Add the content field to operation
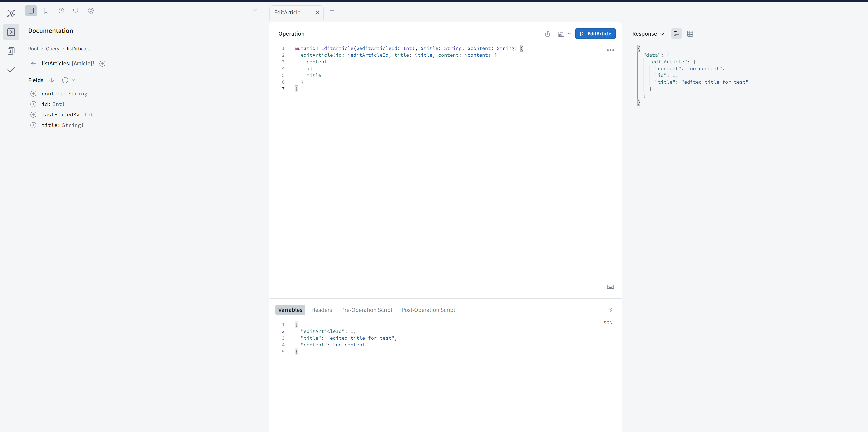The width and height of the screenshot is (868, 432). coord(33,94)
